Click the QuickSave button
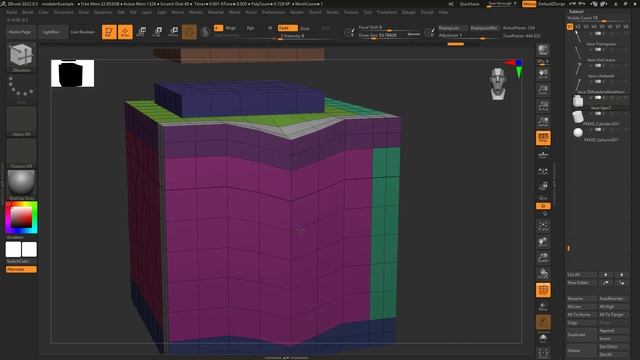 pyautogui.click(x=469, y=4)
